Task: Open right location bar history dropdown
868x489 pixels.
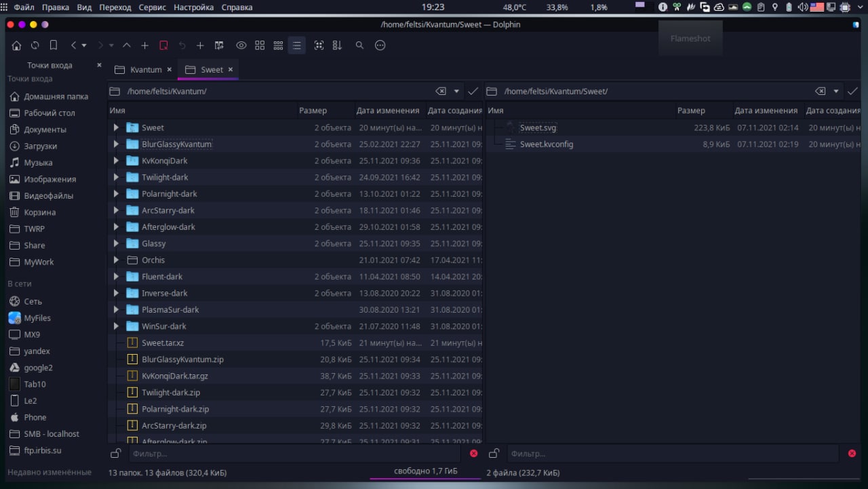Action: tap(836, 91)
